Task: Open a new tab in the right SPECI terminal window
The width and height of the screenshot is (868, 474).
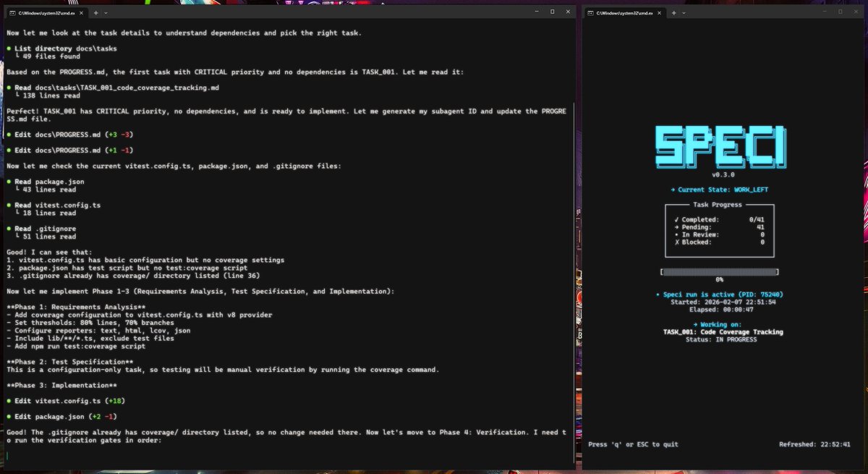Action: tap(673, 12)
